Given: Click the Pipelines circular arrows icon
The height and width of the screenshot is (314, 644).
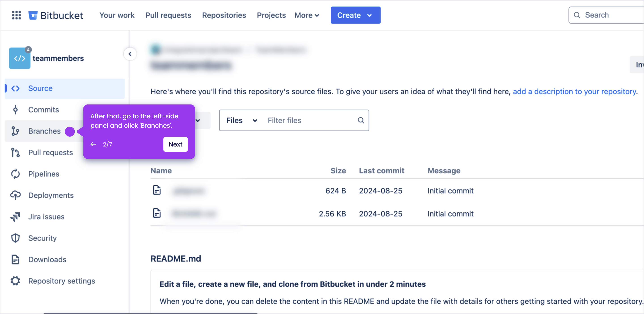Looking at the screenshot, I should coord(15,174).
